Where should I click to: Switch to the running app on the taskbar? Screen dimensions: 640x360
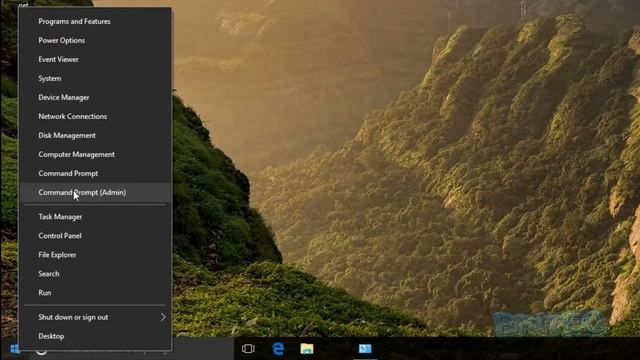365,349
